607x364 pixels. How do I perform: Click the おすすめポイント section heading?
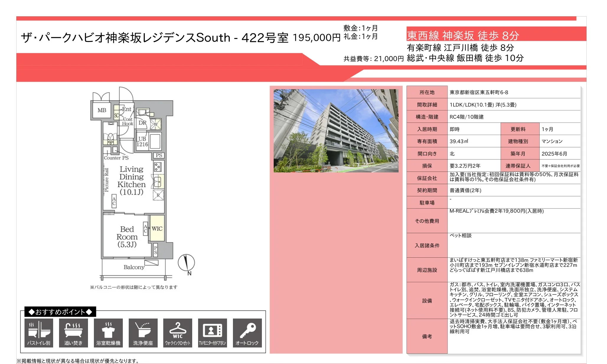pyautogui.click(x=60, y=312)
